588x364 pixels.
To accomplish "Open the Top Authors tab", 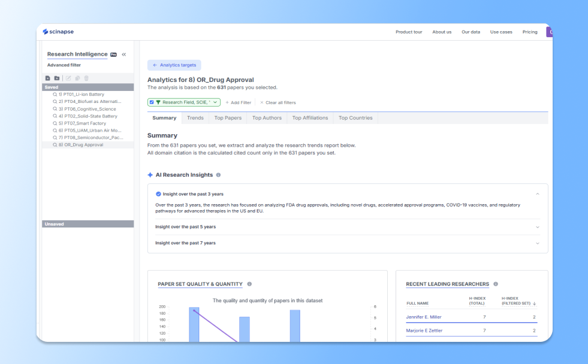I will coord(267,118).
